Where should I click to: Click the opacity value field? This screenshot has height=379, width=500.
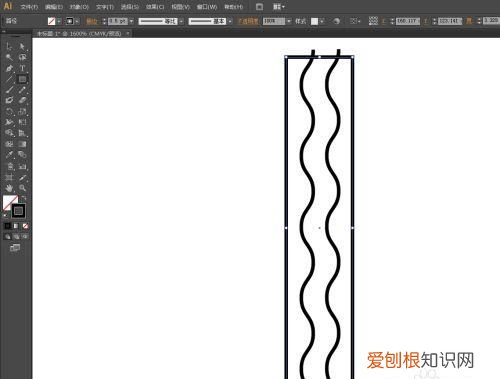click(x=274, y=21)
